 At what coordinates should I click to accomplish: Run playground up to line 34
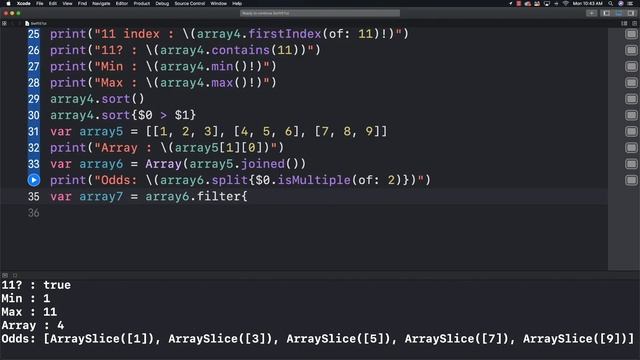(33, 180)
